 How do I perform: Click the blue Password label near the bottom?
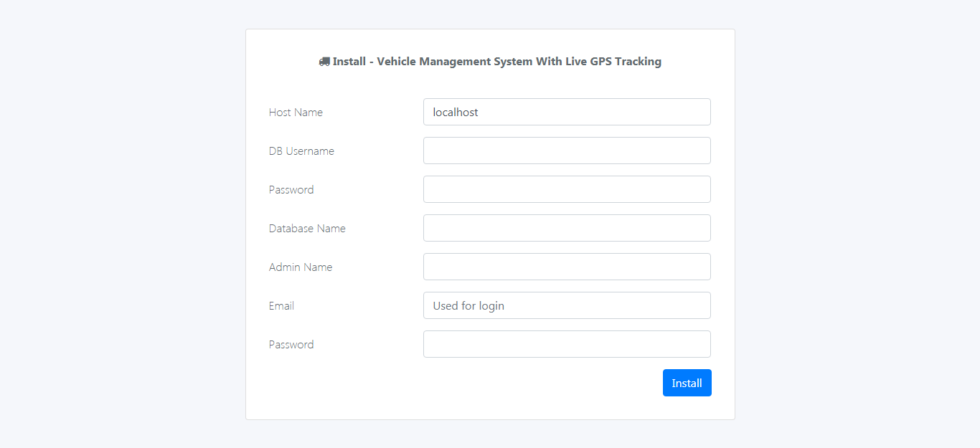tap(291, 344)
